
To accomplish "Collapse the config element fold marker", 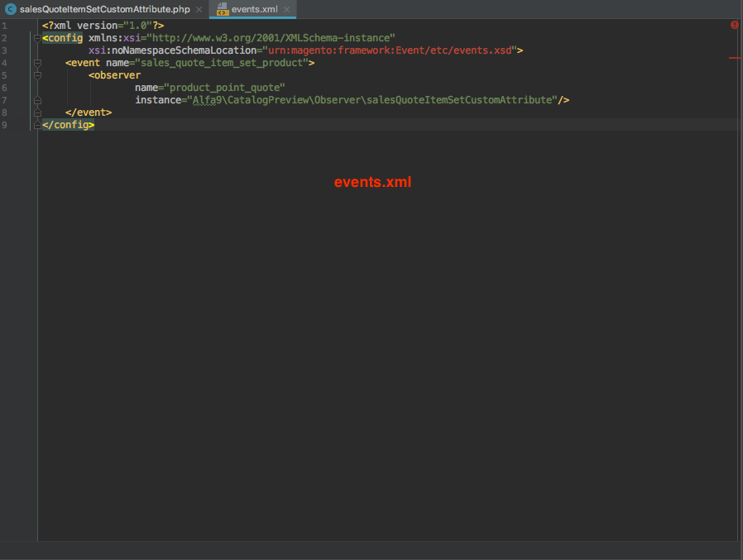I will (x=37, y=38).
